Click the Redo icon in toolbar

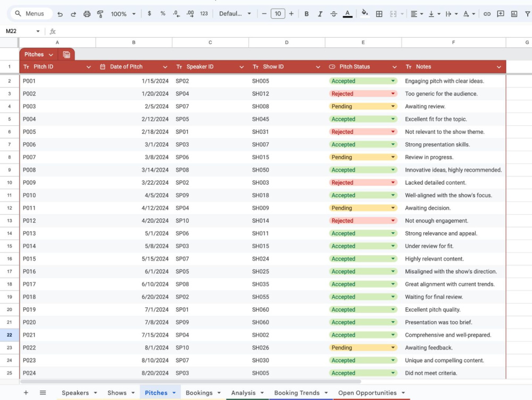(x=73, y=14)
